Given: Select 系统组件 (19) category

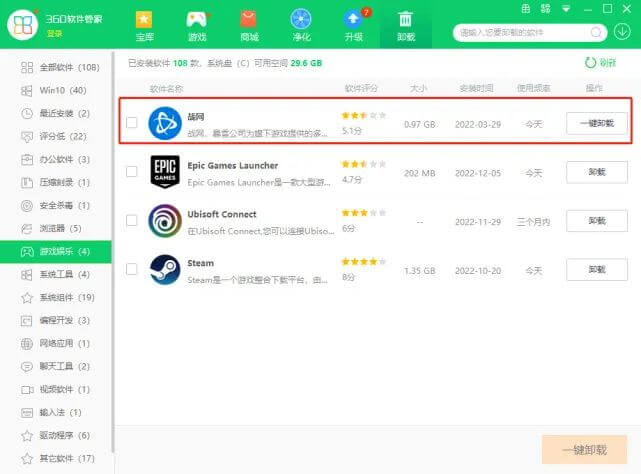Looking at the screenshot, I should pyautogui.click(x=56, y=297).
